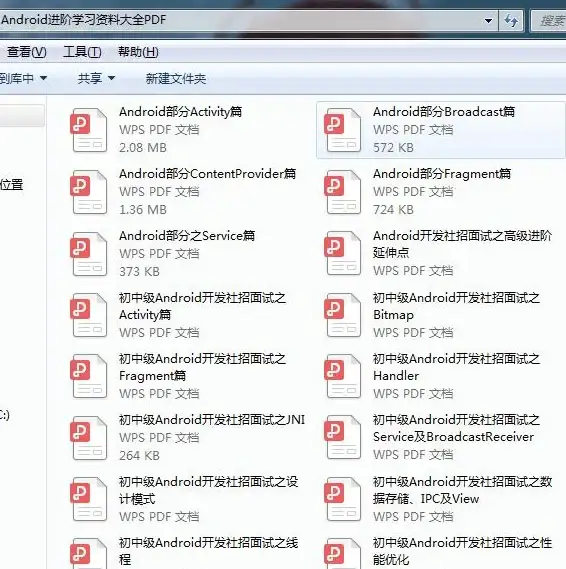Select file name Android部分Broadcast篇
Screen dimensions: 566x569
pos(444,112)
